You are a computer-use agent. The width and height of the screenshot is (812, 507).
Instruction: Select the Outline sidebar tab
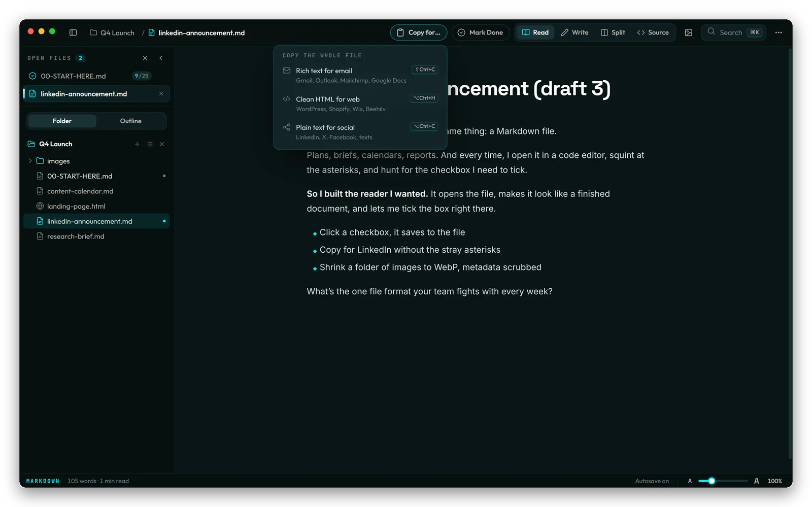click(131, 121)
